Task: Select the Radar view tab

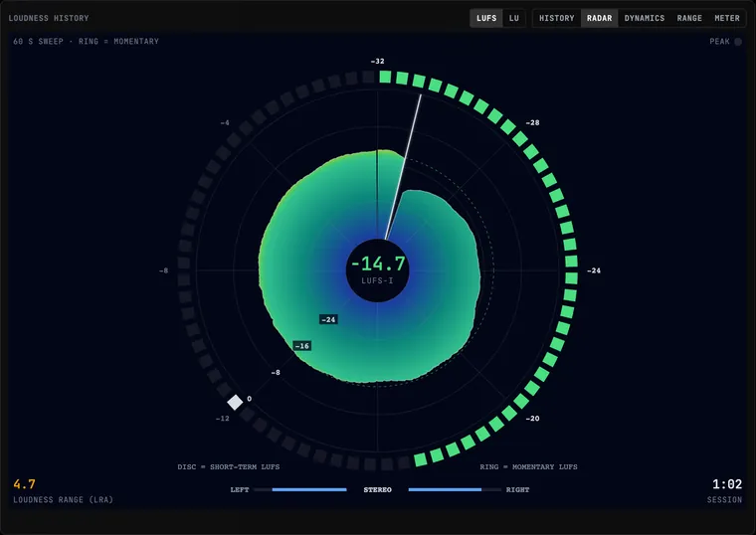Action: coord(599,18)
